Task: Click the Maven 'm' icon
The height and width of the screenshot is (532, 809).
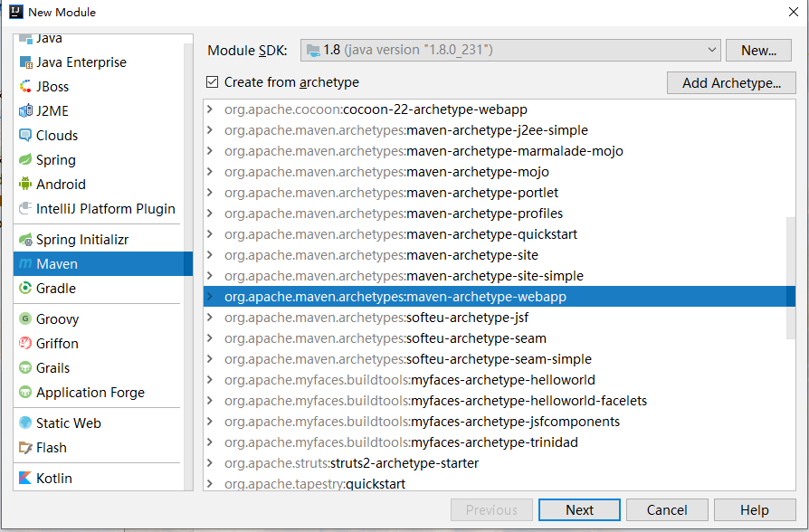Action: 25,263
